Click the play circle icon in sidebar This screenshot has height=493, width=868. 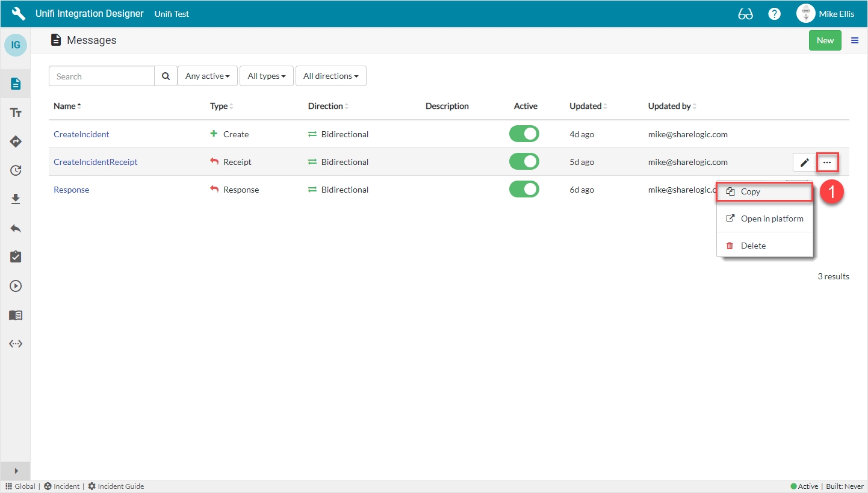(16, 286)
